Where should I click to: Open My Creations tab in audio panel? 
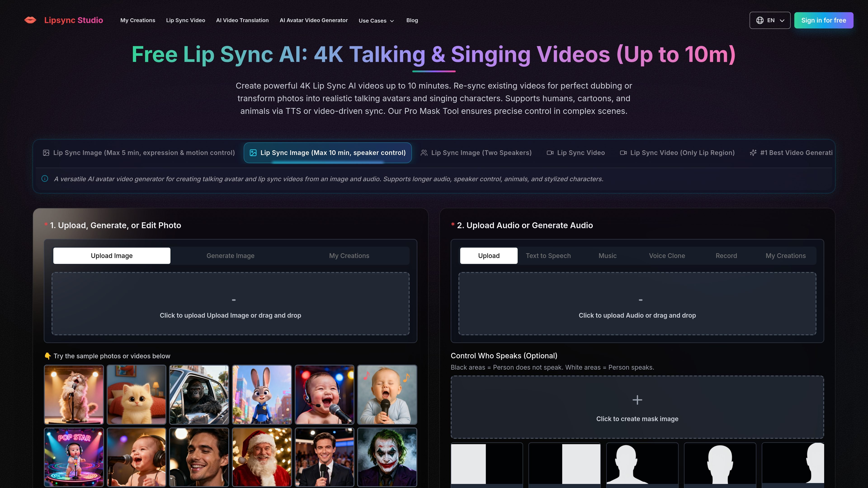(x=785, y=256)
